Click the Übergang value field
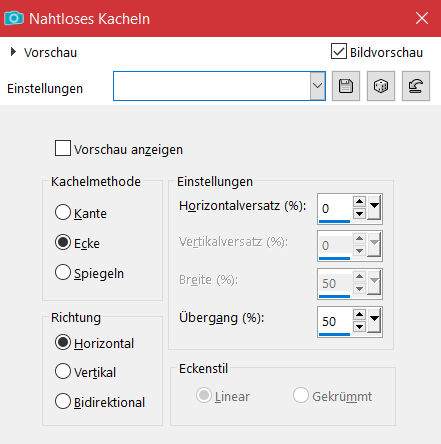 (335, 321)
